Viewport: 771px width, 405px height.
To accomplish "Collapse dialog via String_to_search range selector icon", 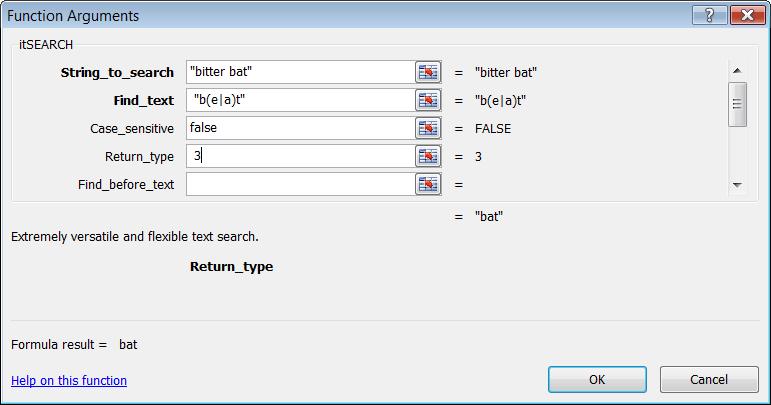I will tap(428, 72).
